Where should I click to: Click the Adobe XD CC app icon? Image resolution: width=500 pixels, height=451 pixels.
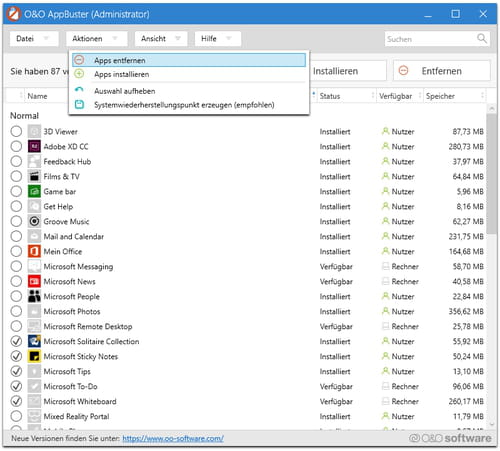(x=34, y=146)
